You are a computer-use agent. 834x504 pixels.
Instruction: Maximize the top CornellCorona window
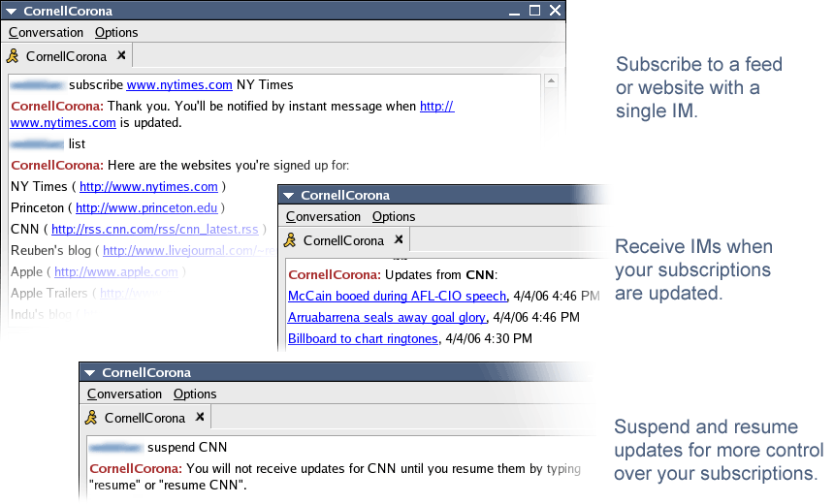pos(534,12)
